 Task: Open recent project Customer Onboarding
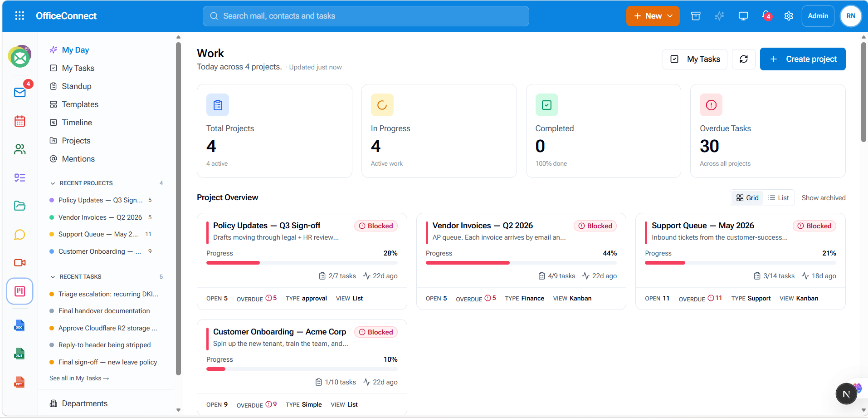pyautogui.click(x=100, y=251)
